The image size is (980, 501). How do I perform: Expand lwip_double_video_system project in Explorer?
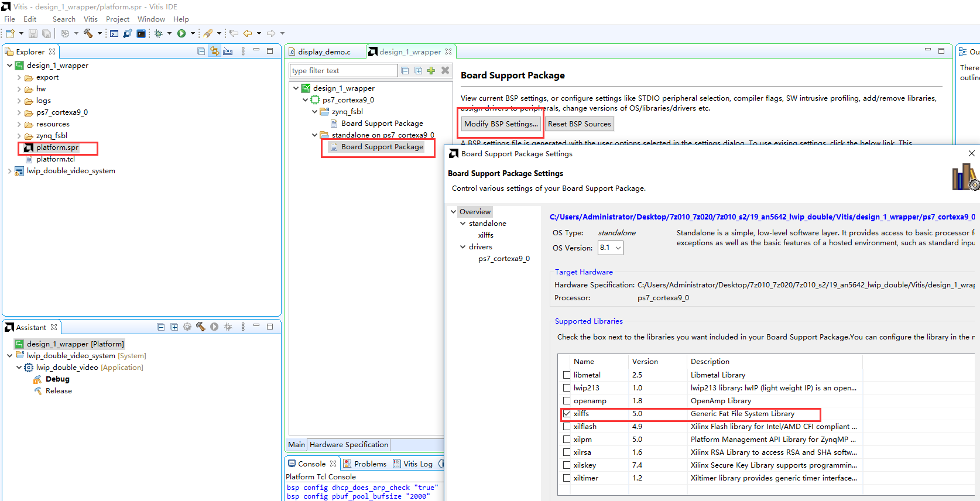coord(9,171)
